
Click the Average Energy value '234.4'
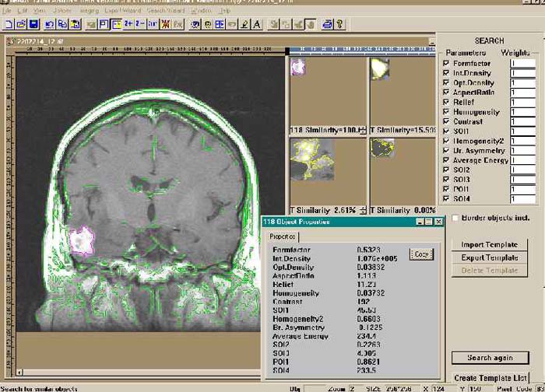tap(367, 336)
